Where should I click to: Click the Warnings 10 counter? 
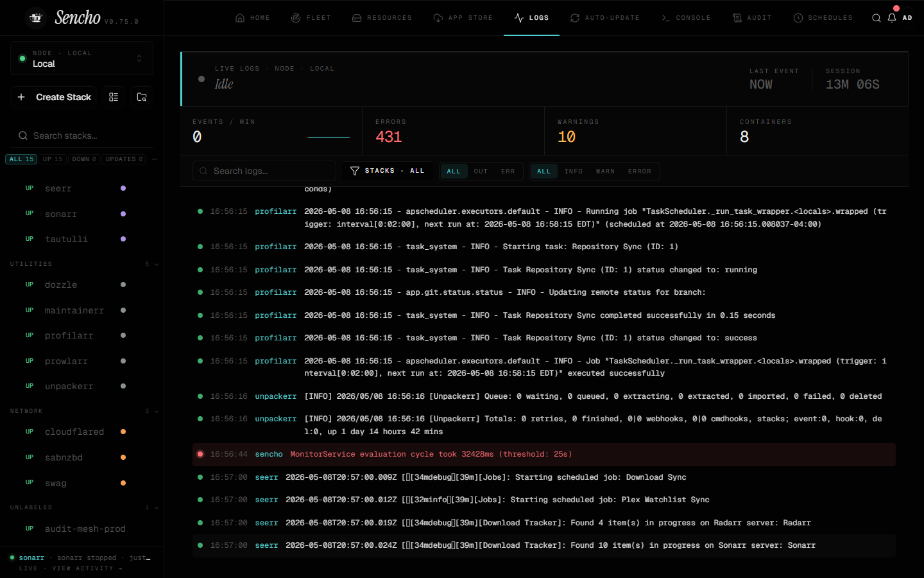tap(635, 131)
